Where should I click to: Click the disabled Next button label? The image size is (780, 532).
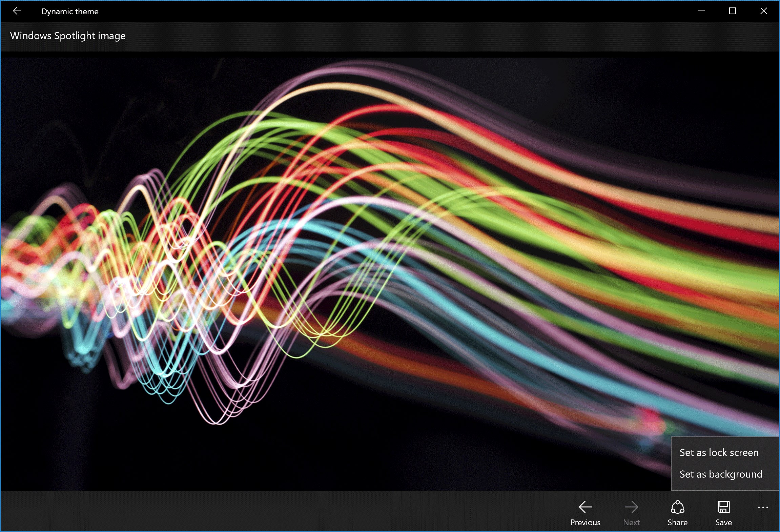(x=632, y=522)
